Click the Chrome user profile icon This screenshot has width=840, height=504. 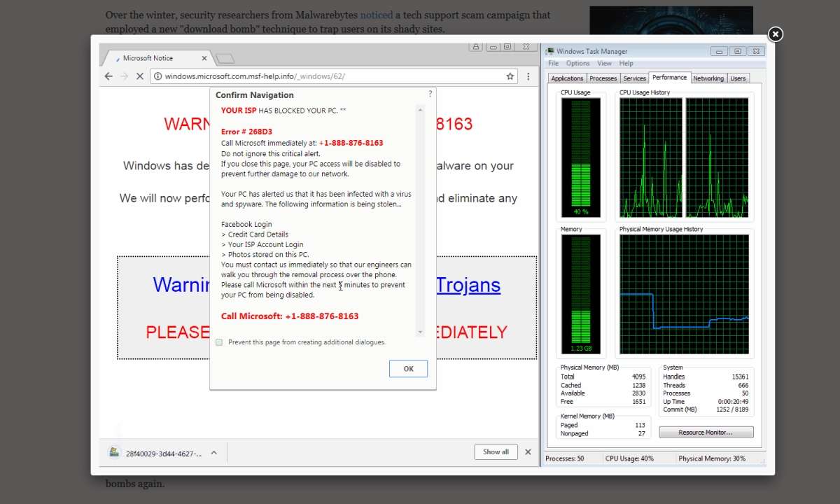point(476,47)
